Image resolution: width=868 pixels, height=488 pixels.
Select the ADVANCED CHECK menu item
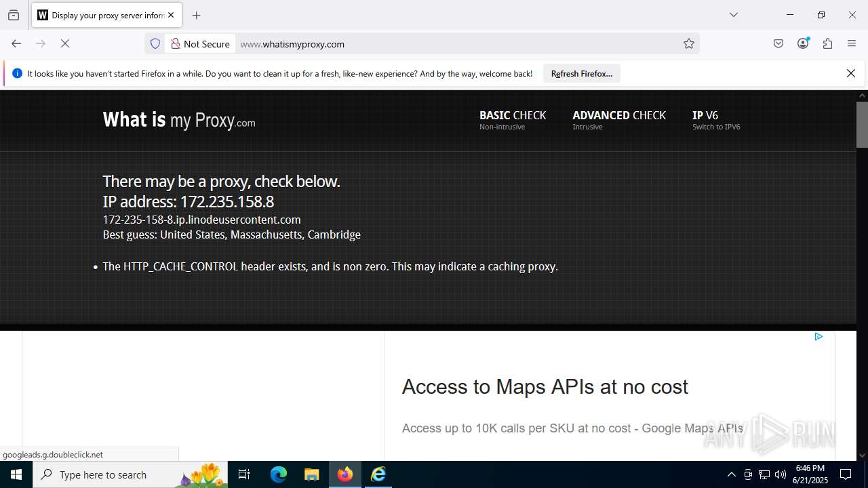click(619, 119)
